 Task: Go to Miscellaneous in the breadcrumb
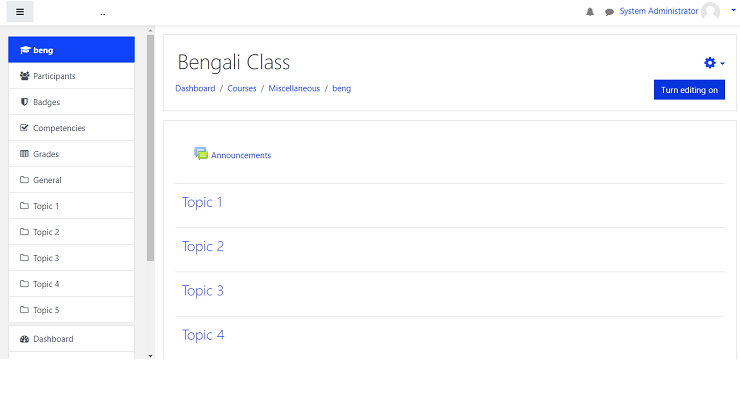(294, 88)
